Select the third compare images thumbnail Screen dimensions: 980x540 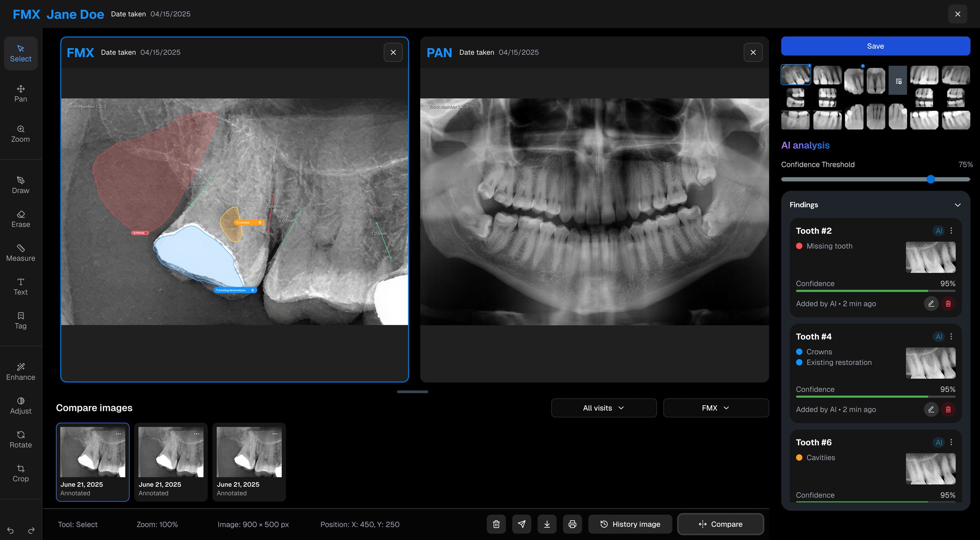pos(249,462)
